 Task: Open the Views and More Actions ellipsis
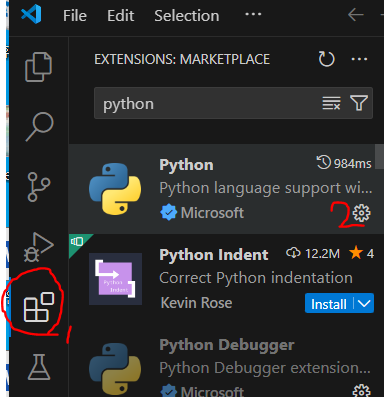[x=359, y=59]
